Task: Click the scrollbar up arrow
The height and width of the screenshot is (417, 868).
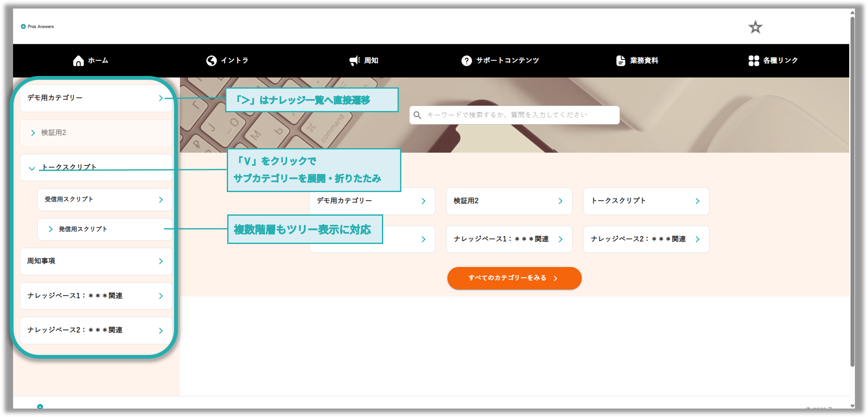Action: pyautogui.click(x=852, y=13)
